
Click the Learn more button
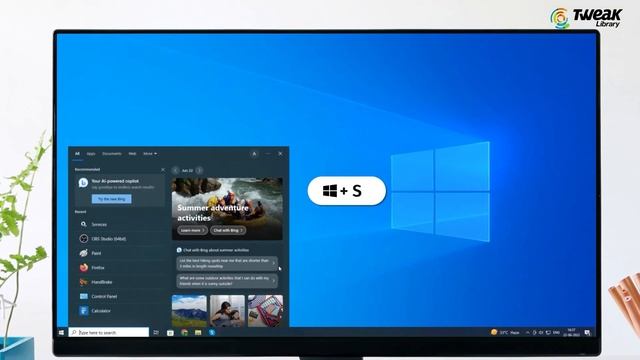[x=192, y=230]
